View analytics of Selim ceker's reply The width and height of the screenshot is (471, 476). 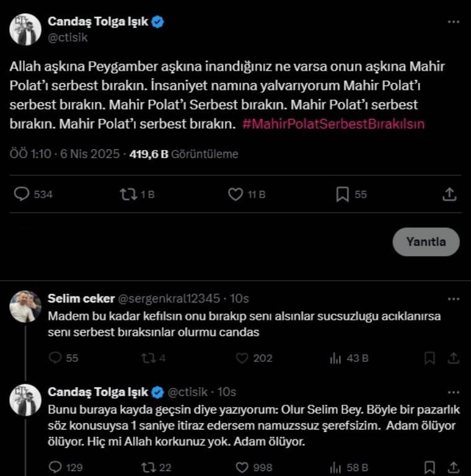pos(337,358)
